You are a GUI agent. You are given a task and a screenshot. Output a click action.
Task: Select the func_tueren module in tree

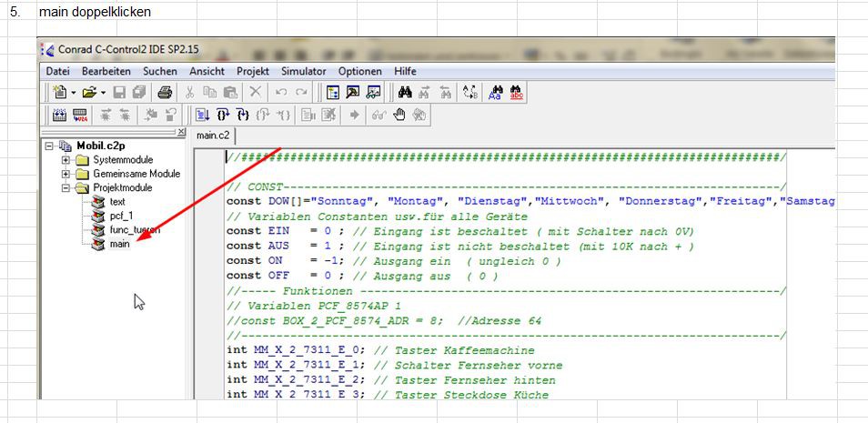[135, 230]
